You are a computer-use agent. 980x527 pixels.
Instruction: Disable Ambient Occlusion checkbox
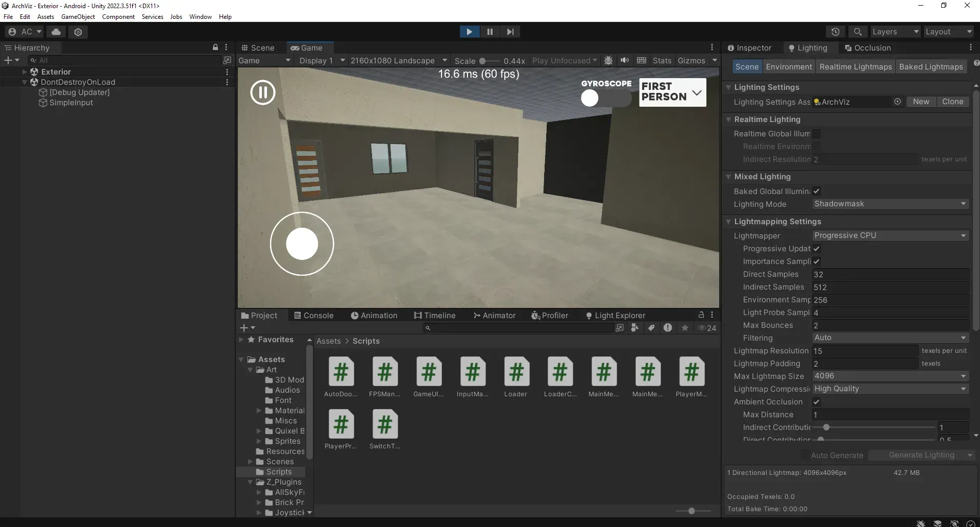[817, 402]
